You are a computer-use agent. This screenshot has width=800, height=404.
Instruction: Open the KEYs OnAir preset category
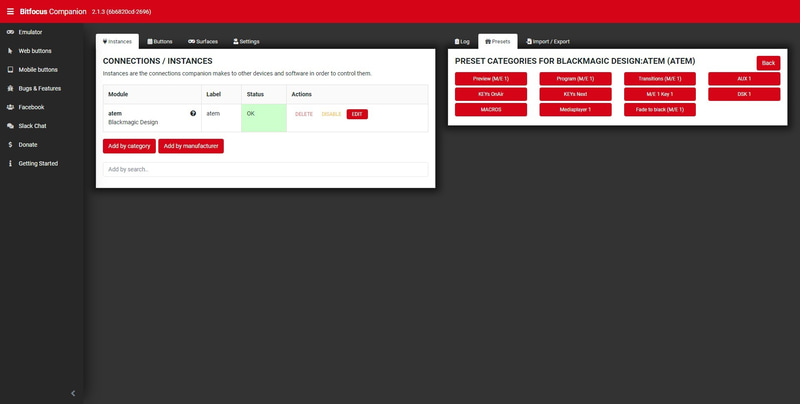click(491, 94)
